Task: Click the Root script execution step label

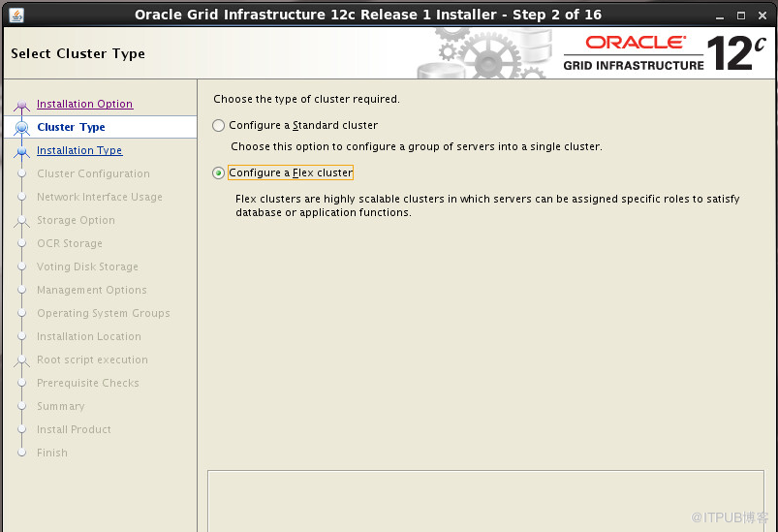Action: (x=92, y=360)
